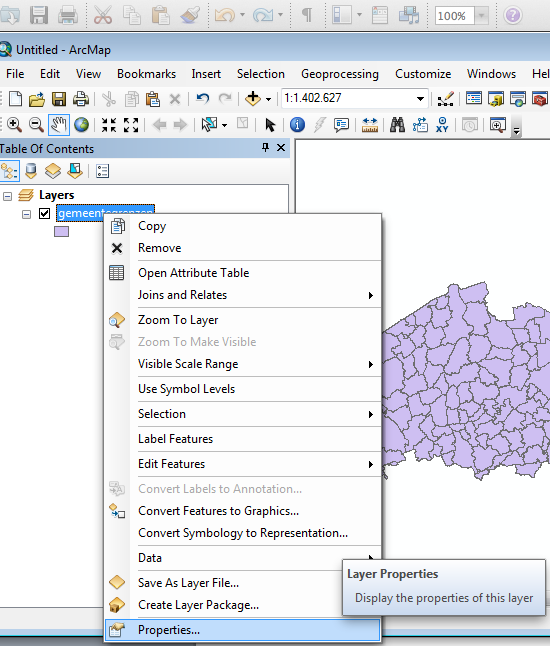Select the HTML Popup tool
This screenshot has width=550, height=646.
(x=342, y=125)
